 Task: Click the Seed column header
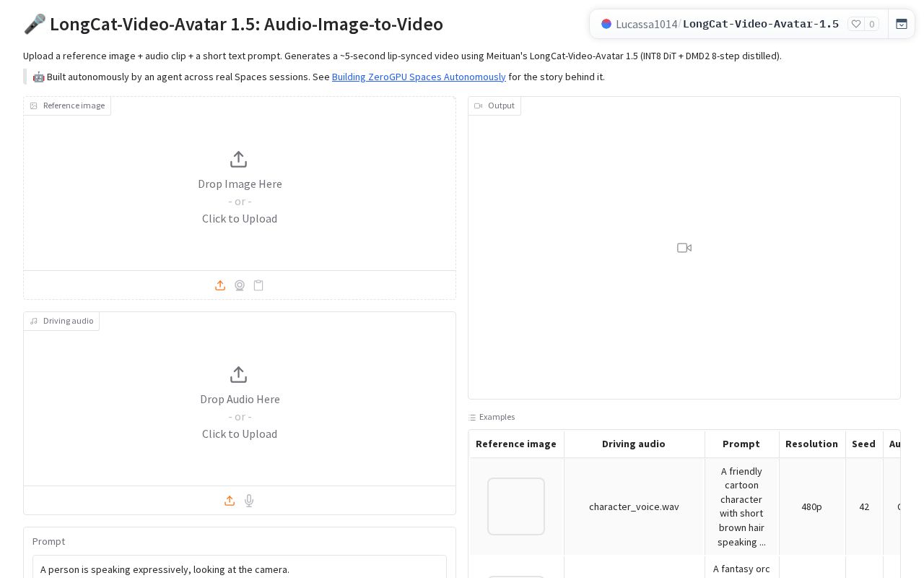pyautogui.click(x=863, y=444)
